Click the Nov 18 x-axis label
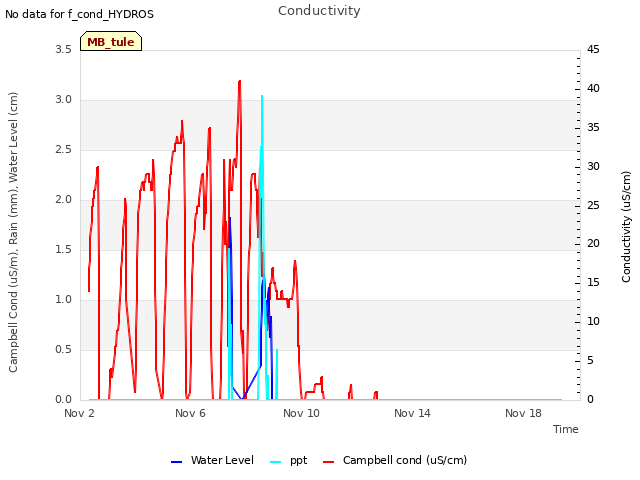Image resolution: width=640 pixels, height=480 pixels. pyautogui.click(x=523, y=413)
